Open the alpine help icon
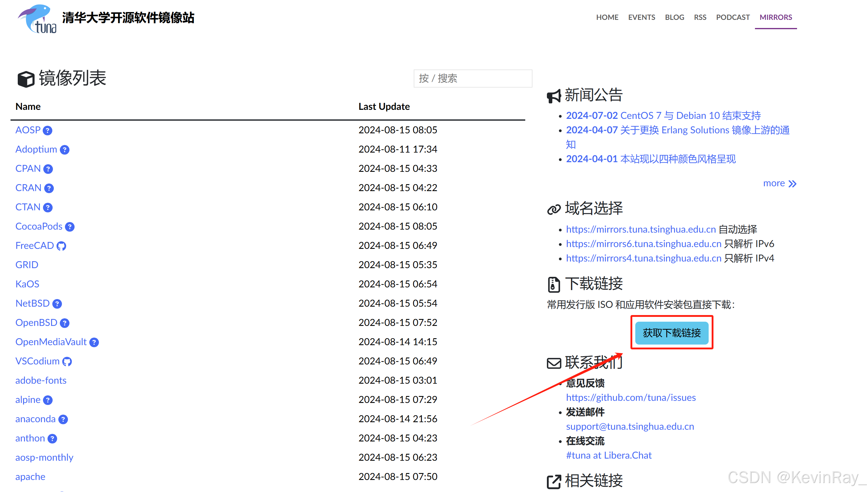This screenshot has width=868, height=492. 48,400
